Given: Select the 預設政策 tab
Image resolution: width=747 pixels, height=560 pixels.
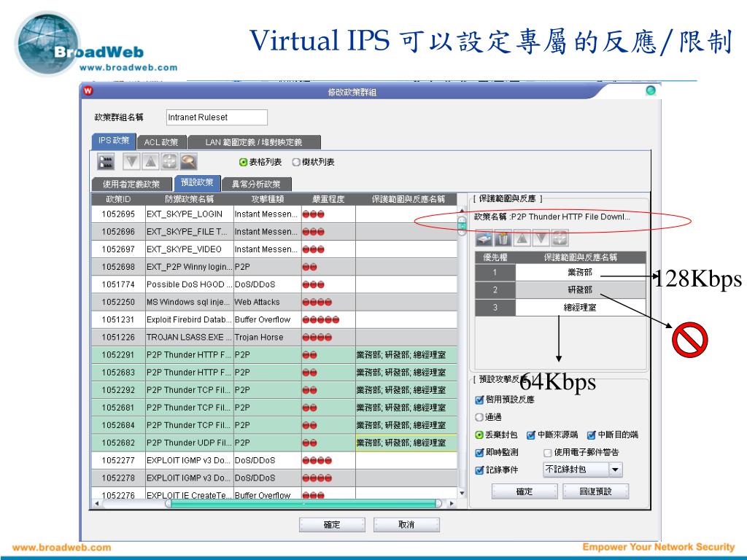Looking at the screenshot, I should tap(197, 182).
